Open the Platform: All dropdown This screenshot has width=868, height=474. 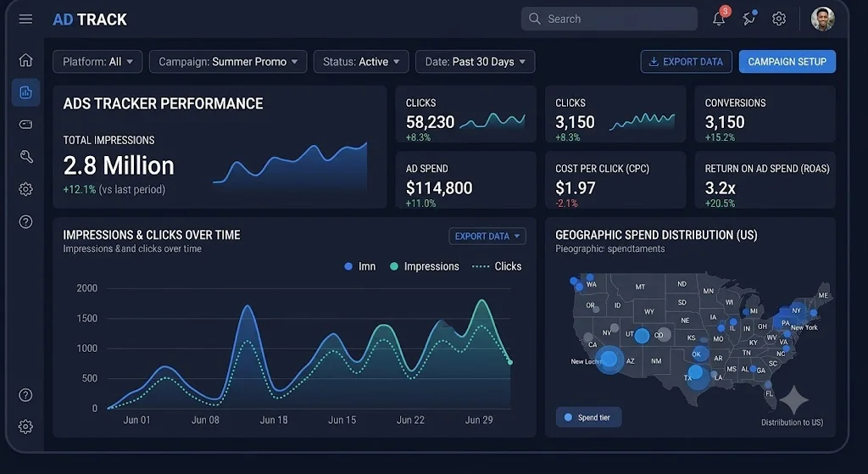tap(97, 61)
